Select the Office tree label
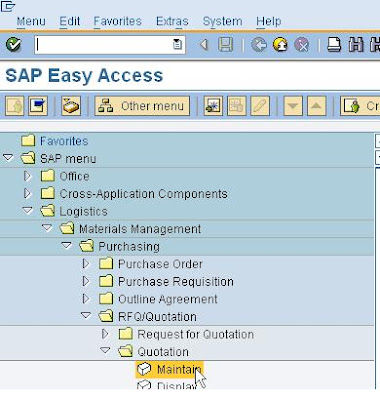 pos(74,176)
